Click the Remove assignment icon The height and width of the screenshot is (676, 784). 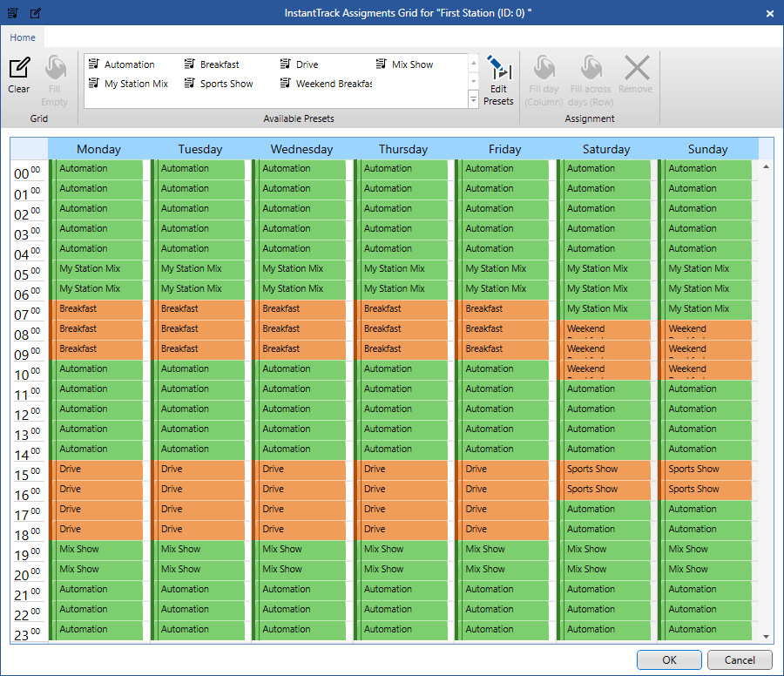pyautogui.click(x=637, y=69)
